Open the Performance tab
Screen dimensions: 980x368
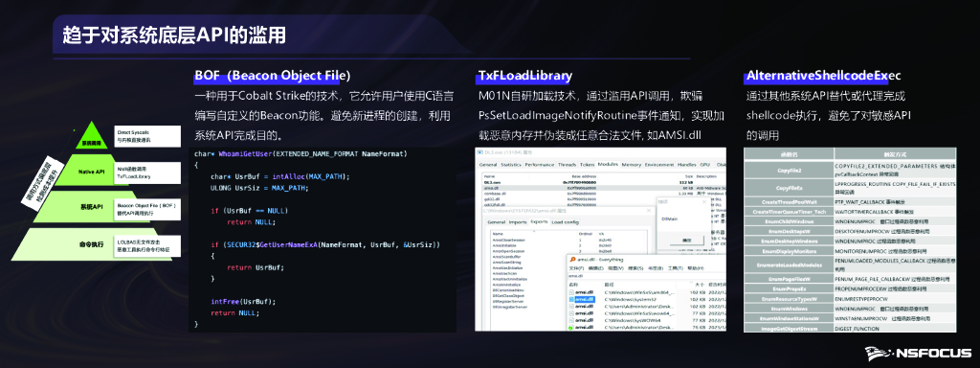point(540,165)
